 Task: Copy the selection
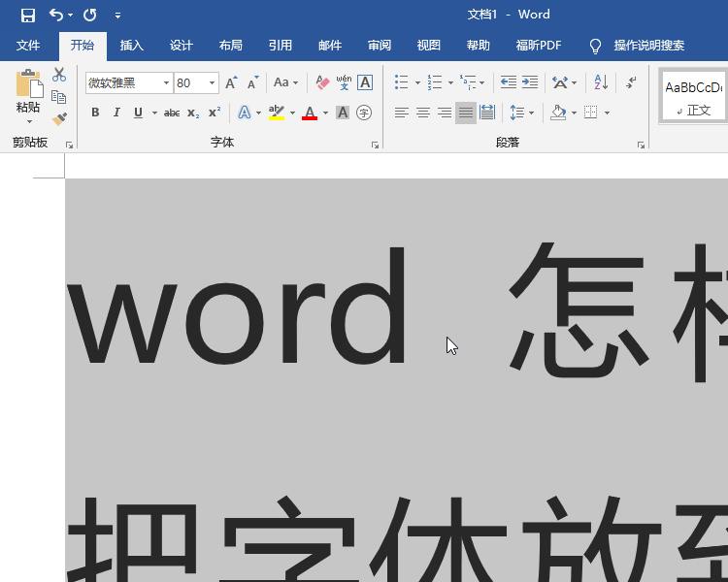[59, 97]
